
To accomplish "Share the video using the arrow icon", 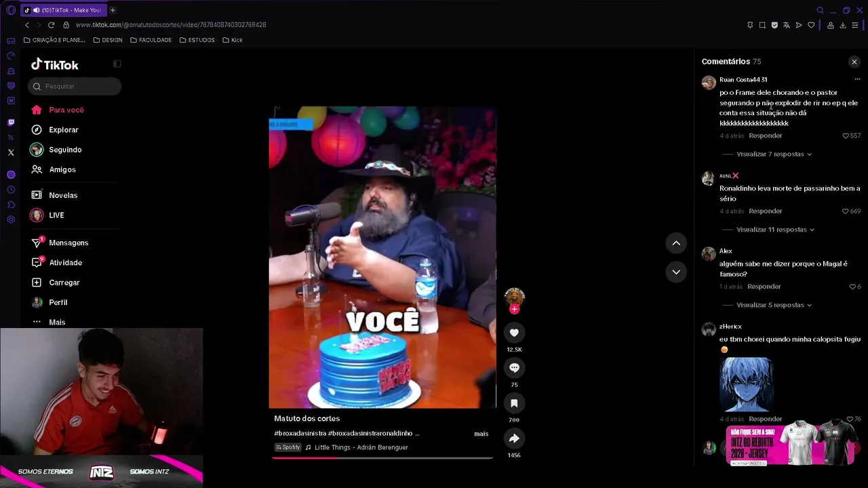I will [x=514, y=439].
